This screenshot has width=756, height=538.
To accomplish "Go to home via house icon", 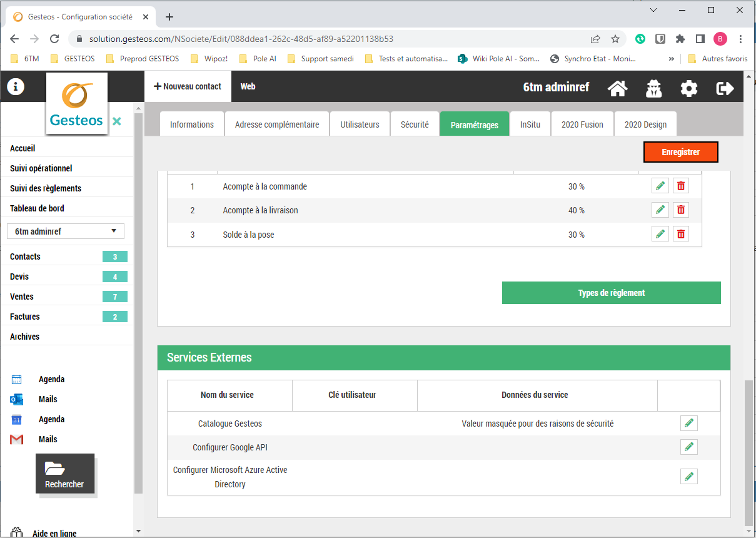I will point(617,88).
